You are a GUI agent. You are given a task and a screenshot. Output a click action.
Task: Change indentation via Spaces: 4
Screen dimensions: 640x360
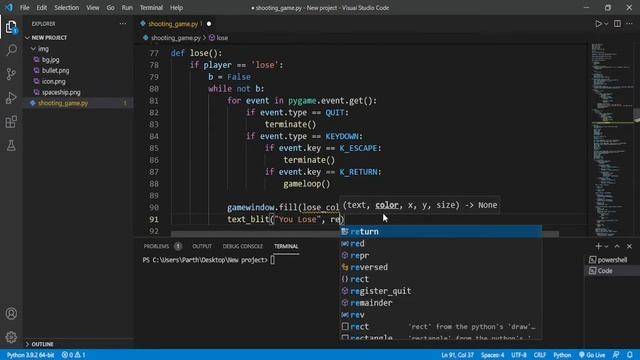pyautogui.click(x=492, y=355)
